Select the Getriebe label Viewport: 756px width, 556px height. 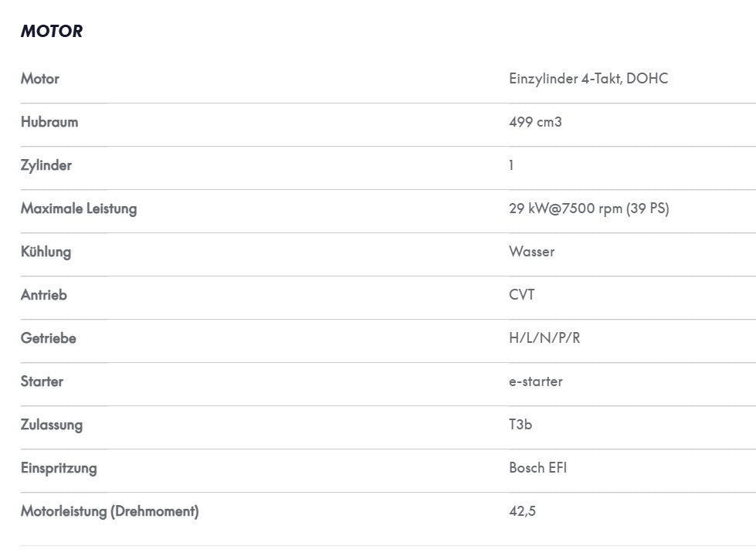click(48, 338)
